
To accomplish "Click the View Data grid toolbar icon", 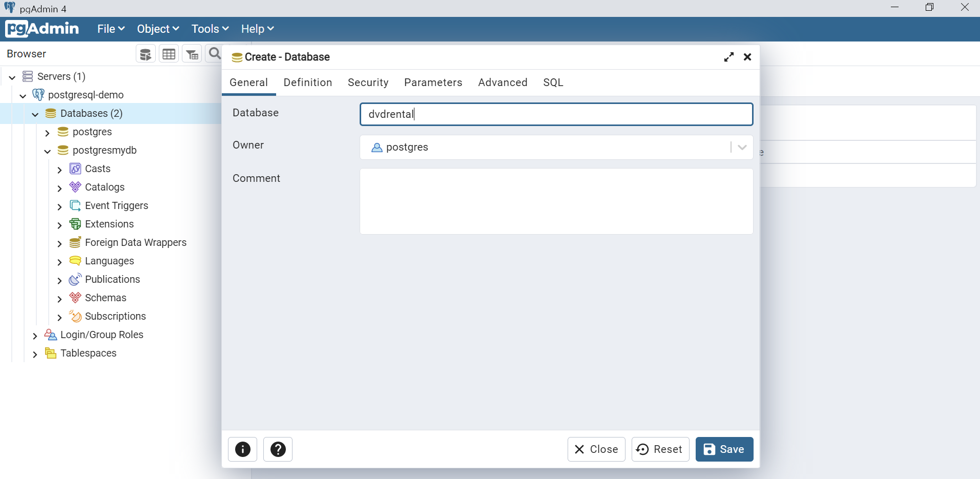I will [169, 54].
